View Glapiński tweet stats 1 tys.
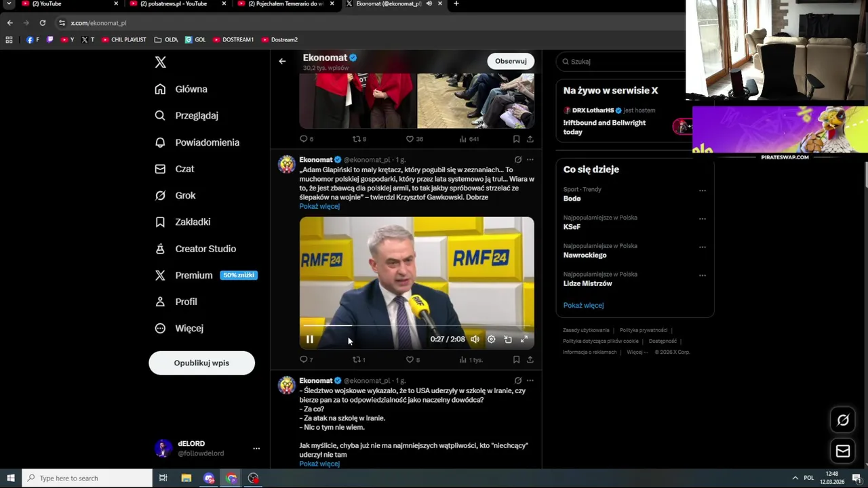 coord(471,360)
